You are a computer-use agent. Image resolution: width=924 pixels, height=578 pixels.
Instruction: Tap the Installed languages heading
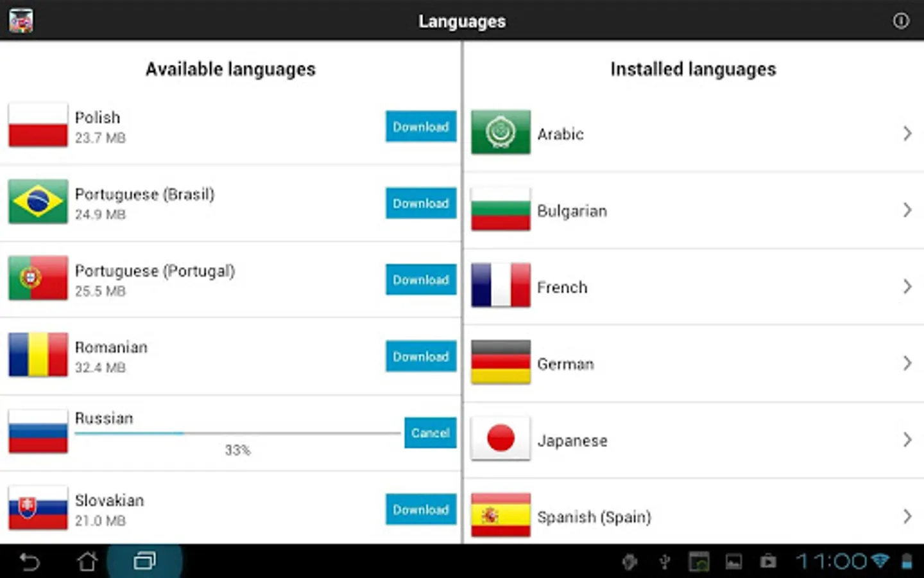click(x=693, y=69)
